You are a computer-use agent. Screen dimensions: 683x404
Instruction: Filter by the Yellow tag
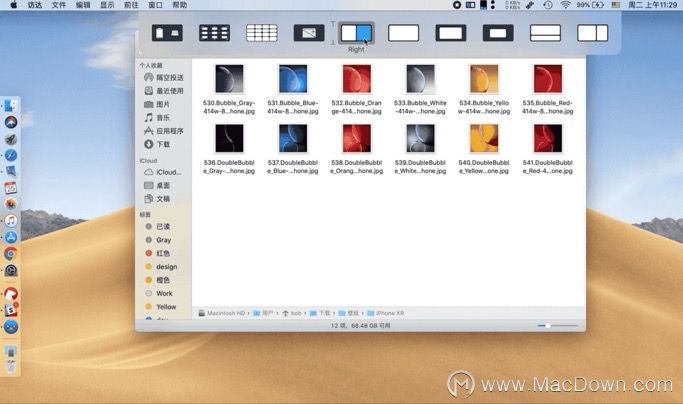coord(161,307)
